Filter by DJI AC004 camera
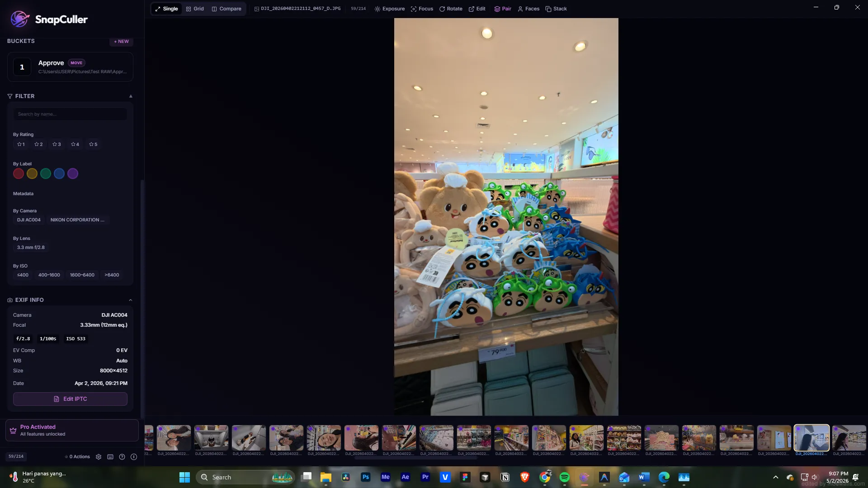 click(29, 220)
